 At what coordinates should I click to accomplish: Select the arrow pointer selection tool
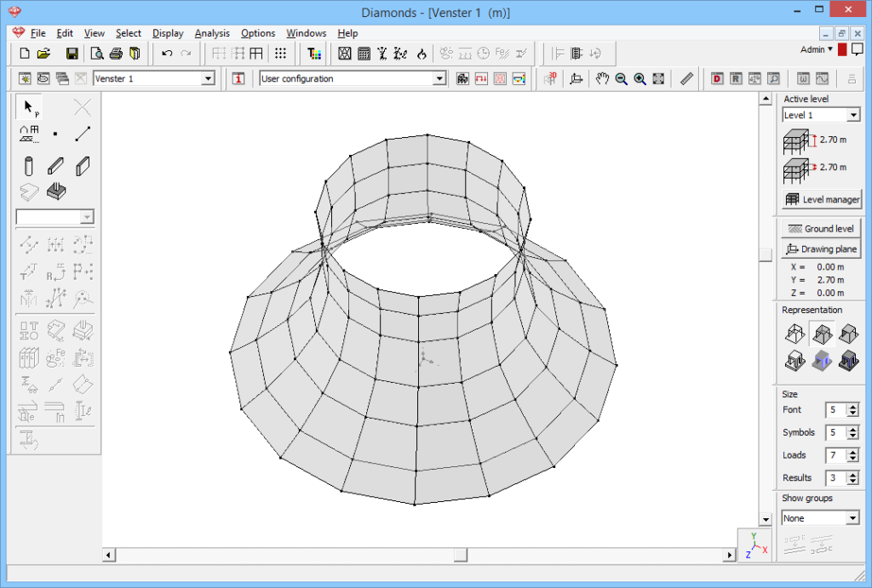[x=29, y=107]
